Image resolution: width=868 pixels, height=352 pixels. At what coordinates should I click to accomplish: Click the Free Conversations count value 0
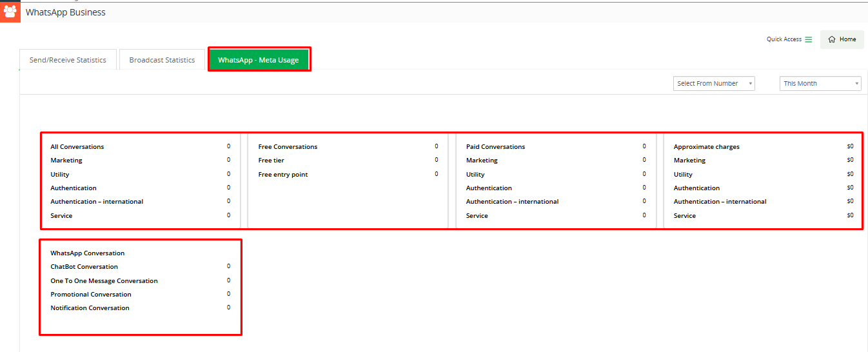click(x=436, y=146)
